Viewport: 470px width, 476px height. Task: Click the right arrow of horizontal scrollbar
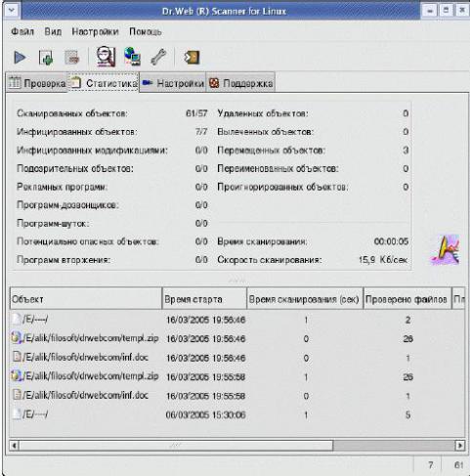coord(459,445)
